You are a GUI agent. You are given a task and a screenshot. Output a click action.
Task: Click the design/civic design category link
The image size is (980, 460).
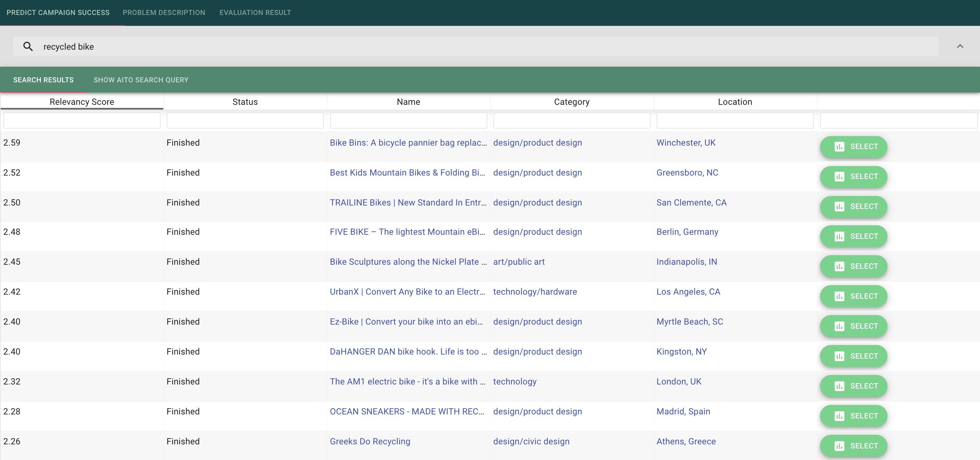[x=531, y=441]
